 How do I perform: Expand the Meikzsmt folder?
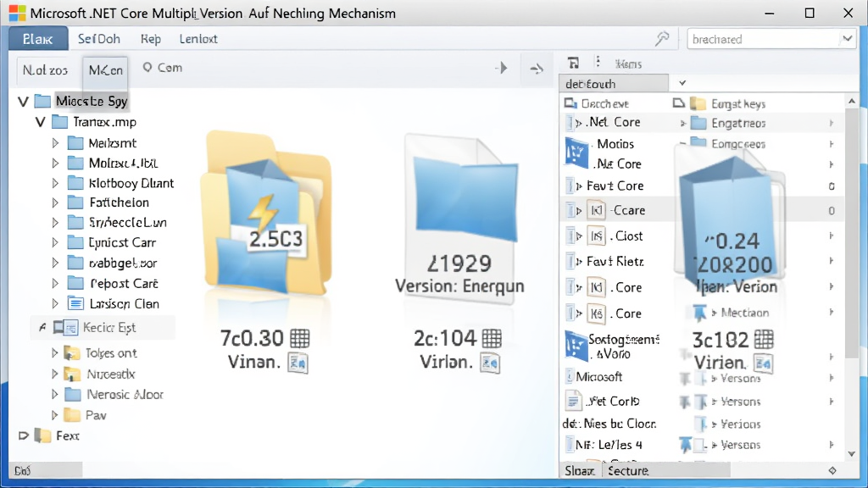tap(55, 143)
